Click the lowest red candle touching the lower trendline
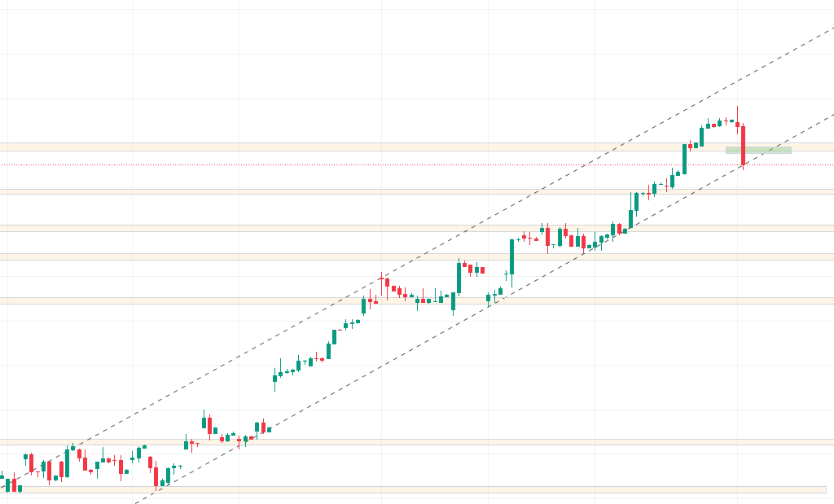The width and height of the screenshot is (834, 504). pos(156,476)
